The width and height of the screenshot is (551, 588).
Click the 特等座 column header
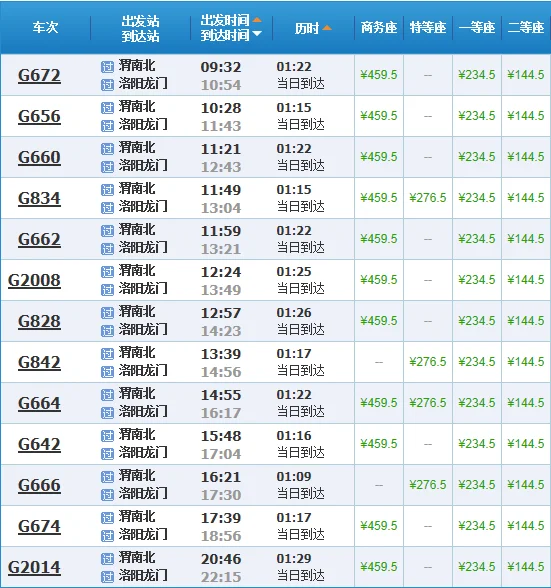[x=428, y=27]
